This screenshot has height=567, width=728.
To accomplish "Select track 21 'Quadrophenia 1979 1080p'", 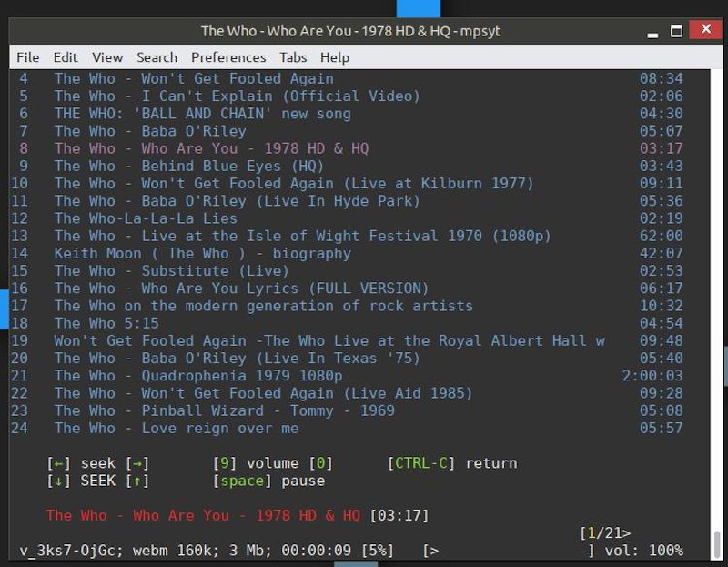I will point(197,376).
